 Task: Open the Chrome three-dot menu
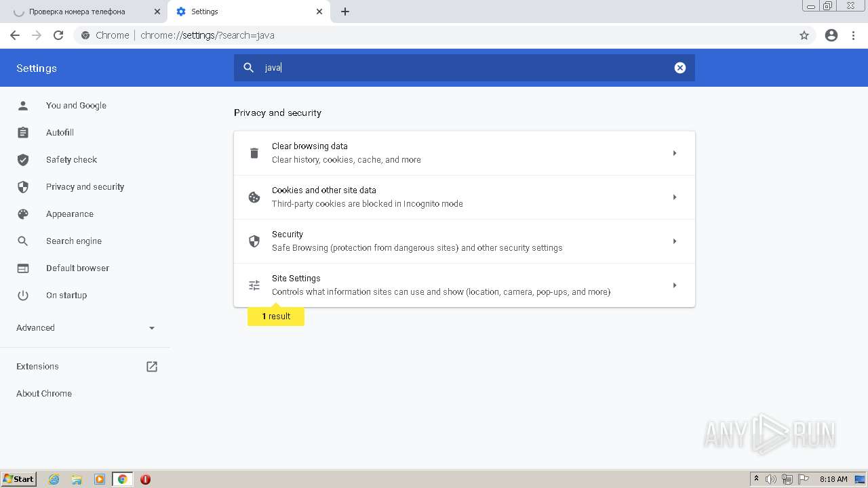click(x=854, y=35)
